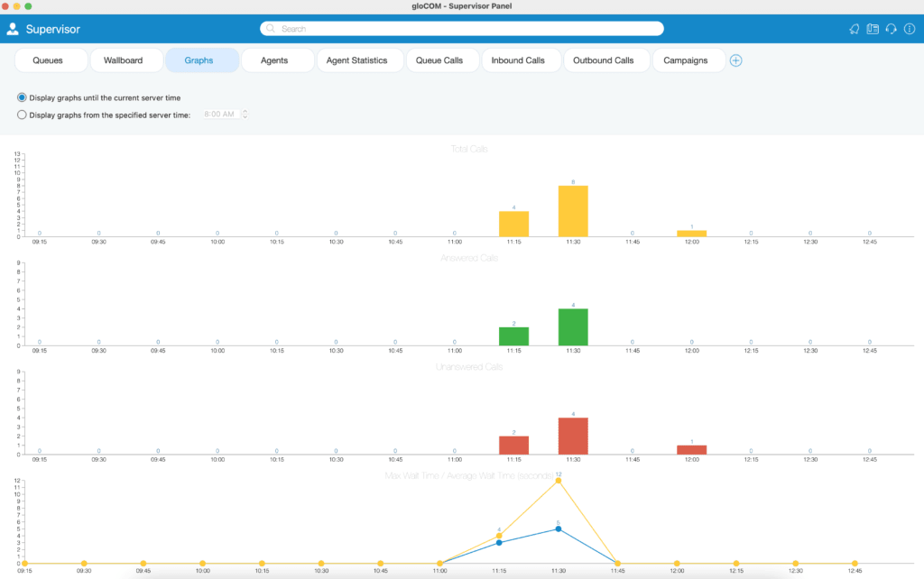The width and height of the screenshot is (924, 579).
Task: Click the headset icon in header
Action: pyautogui.click(x=891, y=29)
